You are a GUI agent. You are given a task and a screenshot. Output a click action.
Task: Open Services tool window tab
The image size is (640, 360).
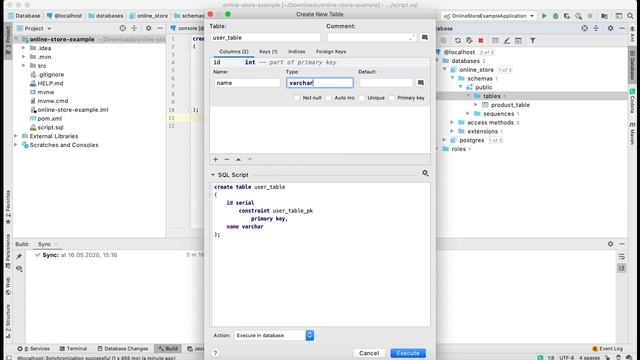tap(33, 349)
